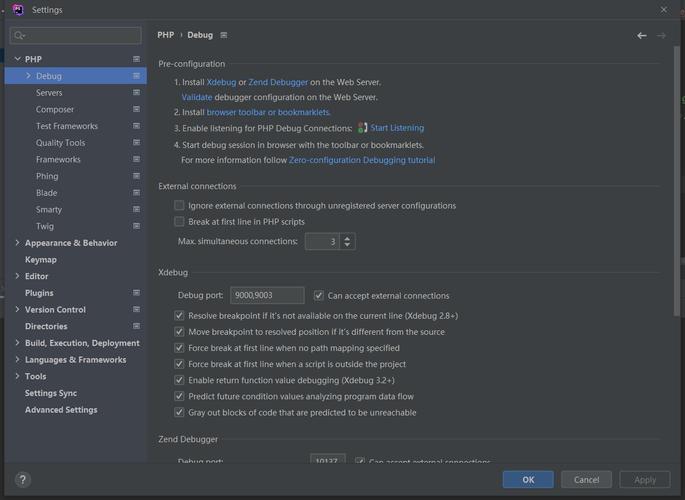This screenshot has width=685, height=500.
Task: Click the project-level icon beside Phing
Action: click(x=136, y=176)
